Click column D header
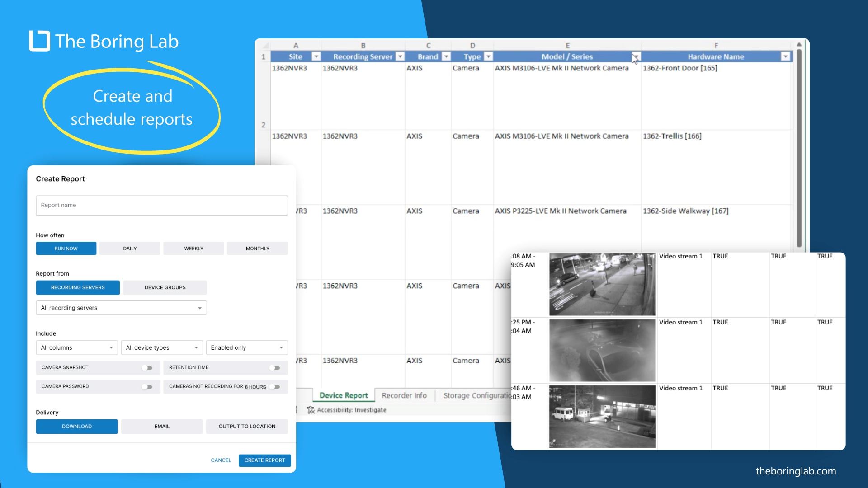 pyautogui.click(x=472, y=45)
